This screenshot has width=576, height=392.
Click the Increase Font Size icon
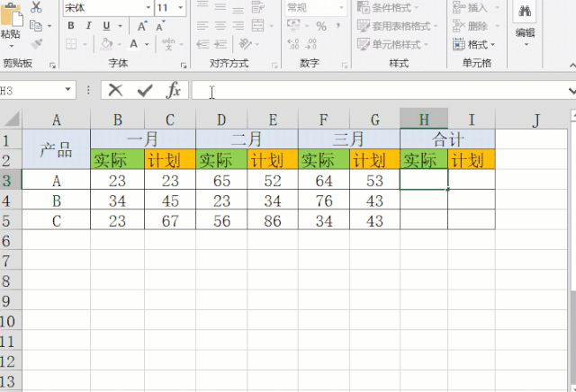[x=144, y=26]
